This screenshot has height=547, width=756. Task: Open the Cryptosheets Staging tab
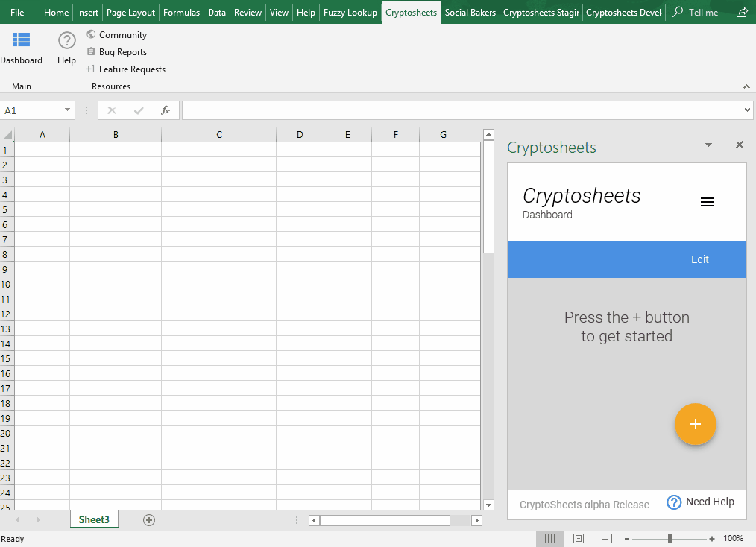(x=541, y=12)
